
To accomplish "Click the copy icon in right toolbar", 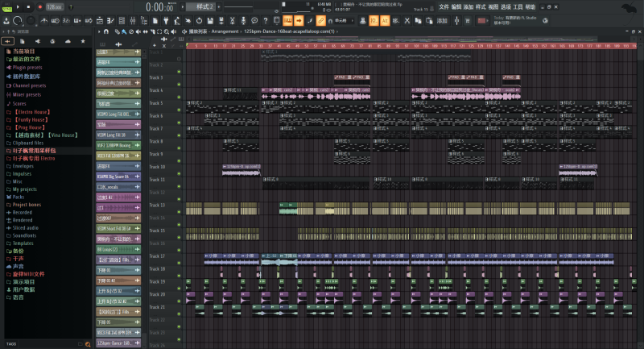I will [x=418, y=21].
